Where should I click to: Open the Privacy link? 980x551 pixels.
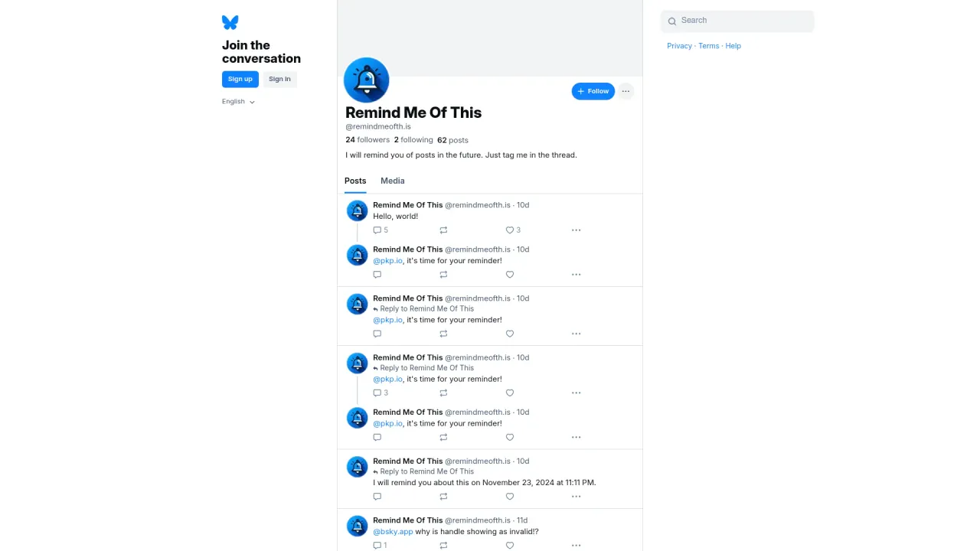[x=679, y=46]
